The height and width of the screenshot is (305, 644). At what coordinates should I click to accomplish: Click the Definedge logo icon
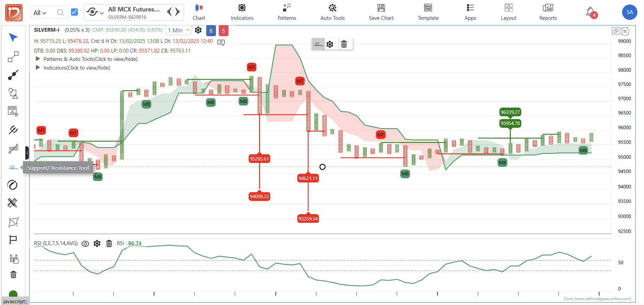[14, 13]
